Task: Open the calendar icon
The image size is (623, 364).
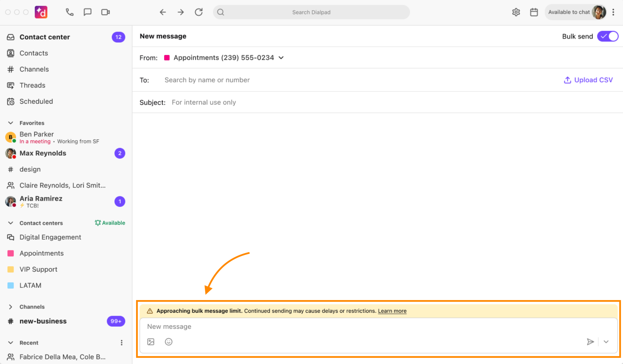Action: click(534, 12)
